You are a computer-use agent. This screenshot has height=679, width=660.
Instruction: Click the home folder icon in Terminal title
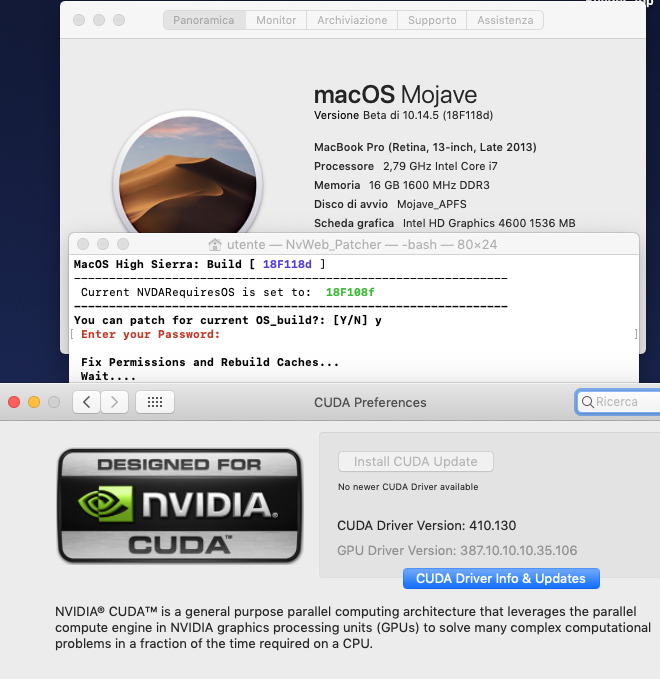tap(215, 245)
